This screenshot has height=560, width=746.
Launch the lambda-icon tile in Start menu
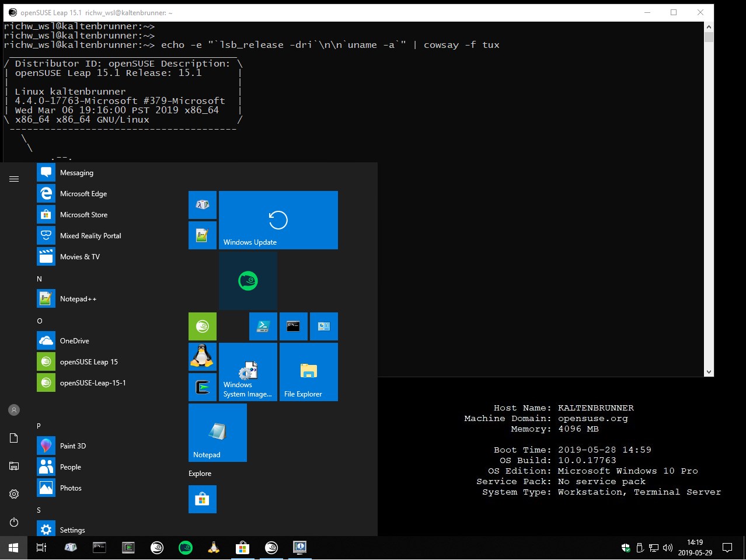point(203,205)
